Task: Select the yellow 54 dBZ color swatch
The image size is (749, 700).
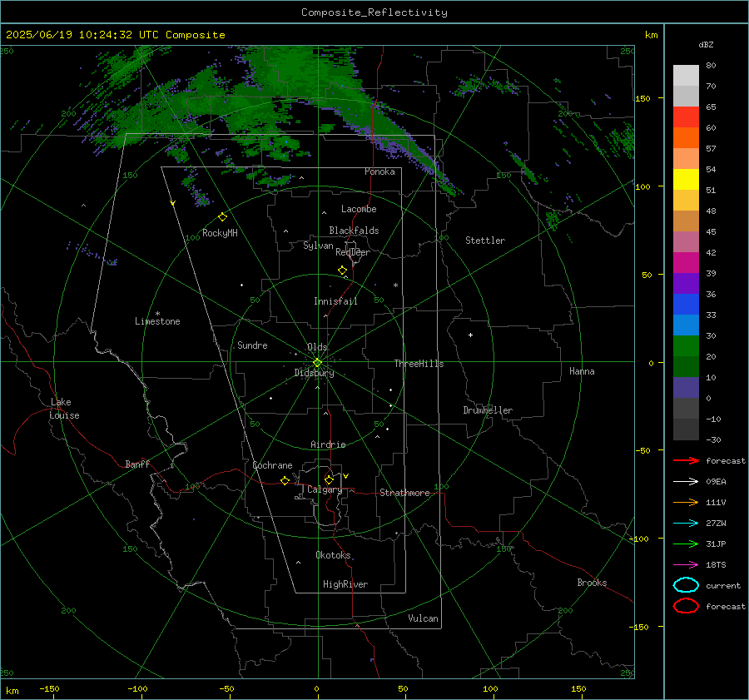Action: 686,179
